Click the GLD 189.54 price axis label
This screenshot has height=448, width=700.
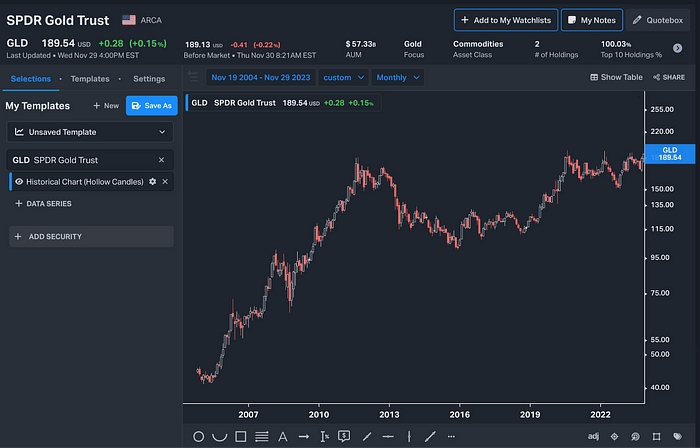point(670,154)
